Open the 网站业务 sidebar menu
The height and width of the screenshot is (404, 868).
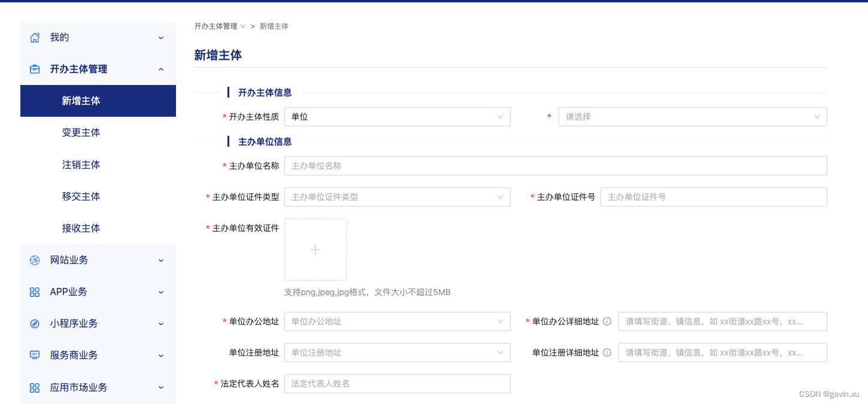(x=98, y=260)
